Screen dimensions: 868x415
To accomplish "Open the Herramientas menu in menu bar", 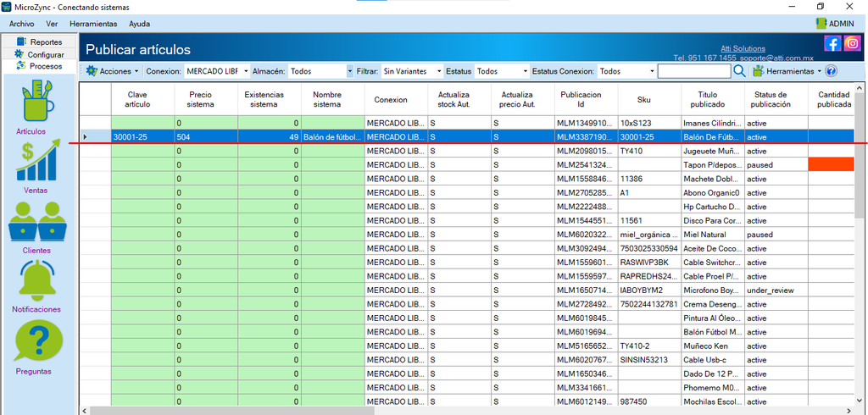I will 93,24.
